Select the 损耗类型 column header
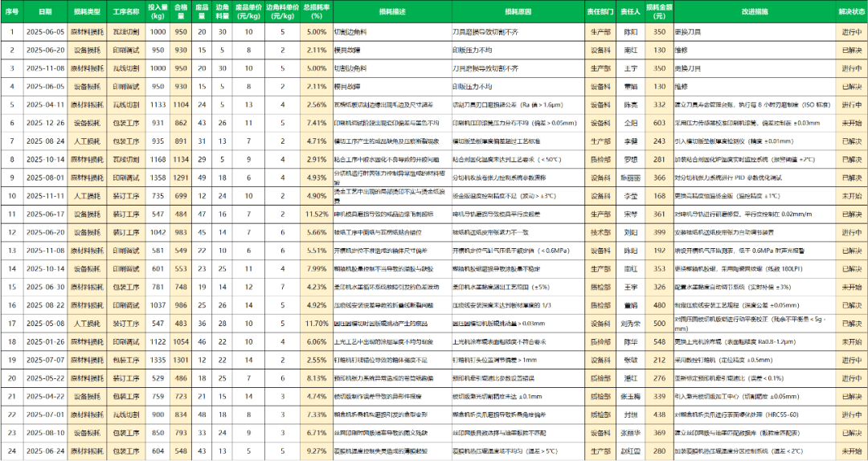The height and width of the screenshot is (461, 868). click(x=87, y=11)
